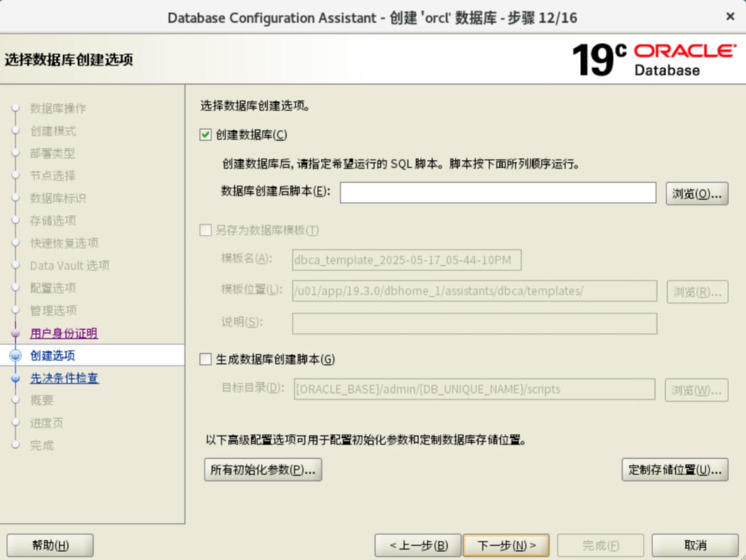The image size is (746, 560).
Task: Enable the 生成数据库创建脚本 checkbox
Action: [x=206, y=359]
